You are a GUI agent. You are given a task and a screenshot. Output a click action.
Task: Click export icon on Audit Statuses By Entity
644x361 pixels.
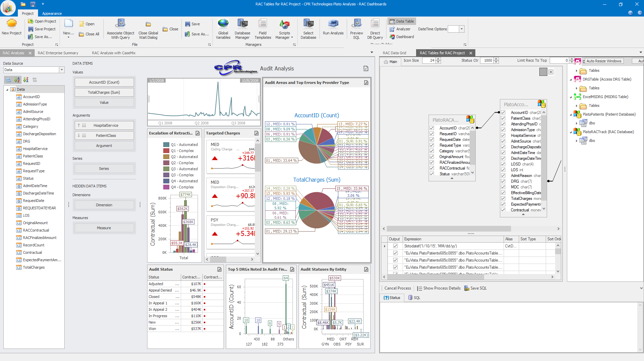pos(366,269)
